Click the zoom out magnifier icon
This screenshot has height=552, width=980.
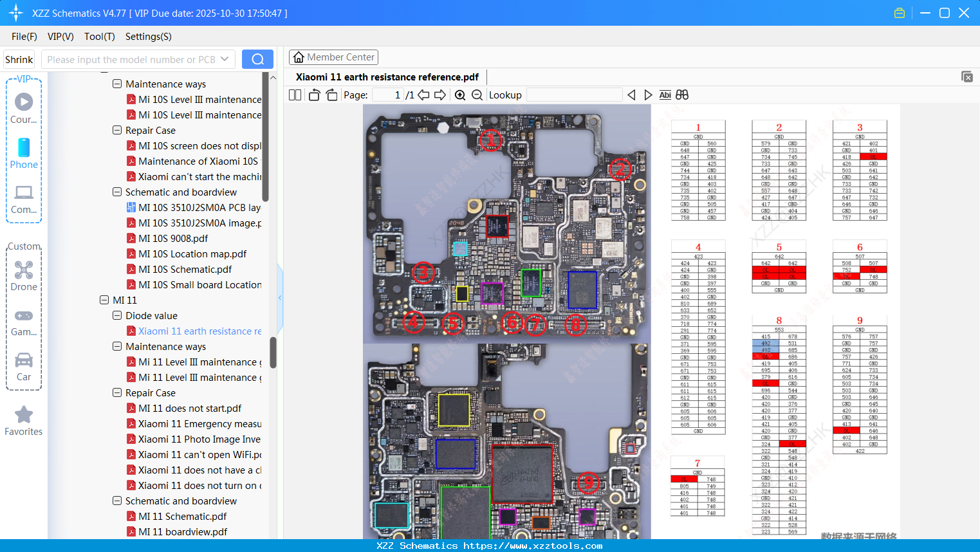[x=477, y=95]
